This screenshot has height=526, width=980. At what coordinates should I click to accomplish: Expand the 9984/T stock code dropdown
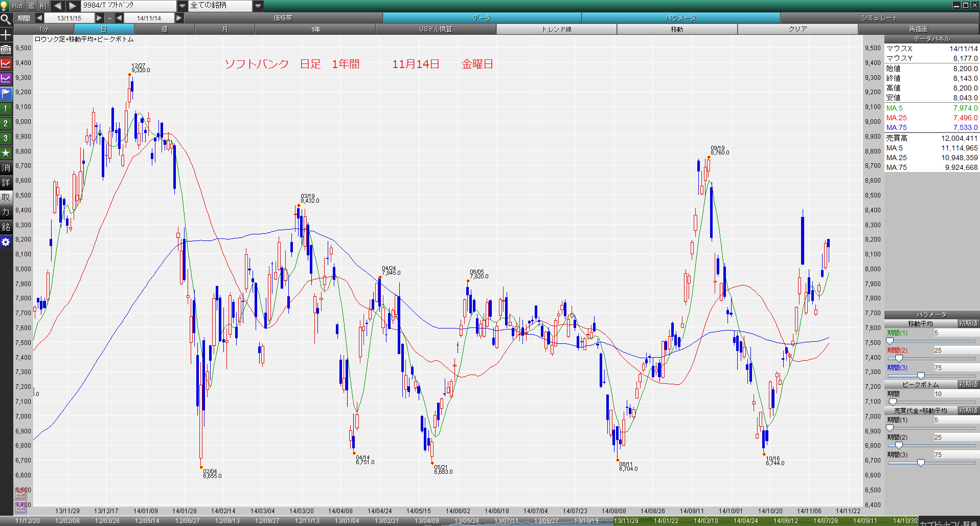tap(183, 6)
